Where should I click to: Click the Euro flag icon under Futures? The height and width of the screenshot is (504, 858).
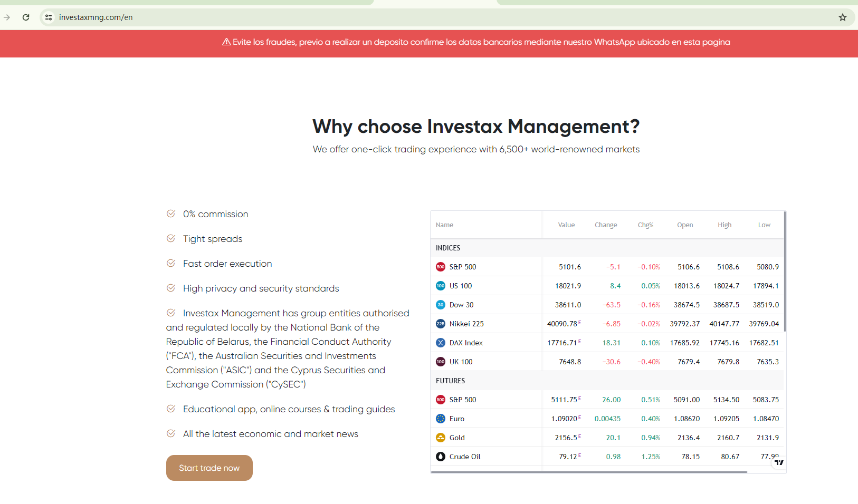pyautogui.click(x=441, y=419)
